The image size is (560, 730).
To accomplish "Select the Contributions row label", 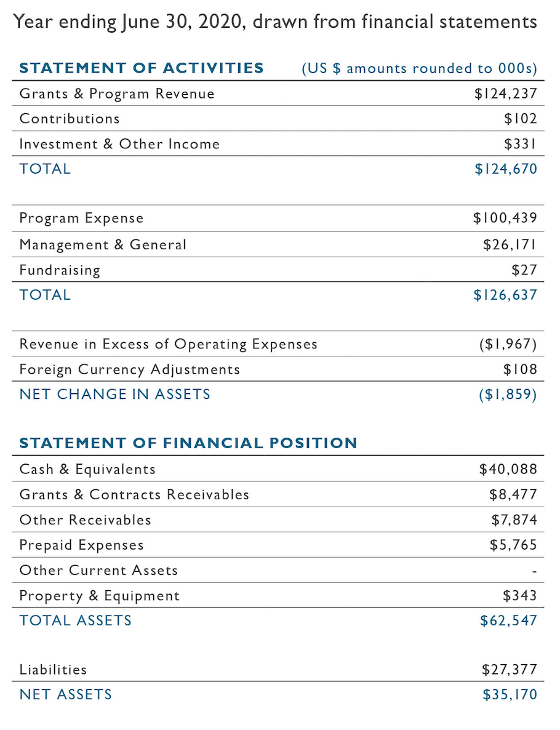I will [x=70, y=119].
